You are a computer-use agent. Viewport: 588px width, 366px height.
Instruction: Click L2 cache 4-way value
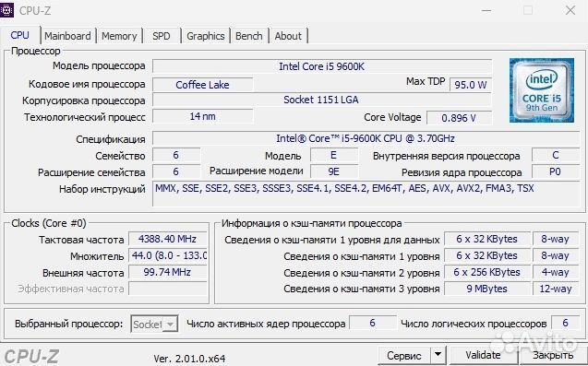(x=556, y=272)
